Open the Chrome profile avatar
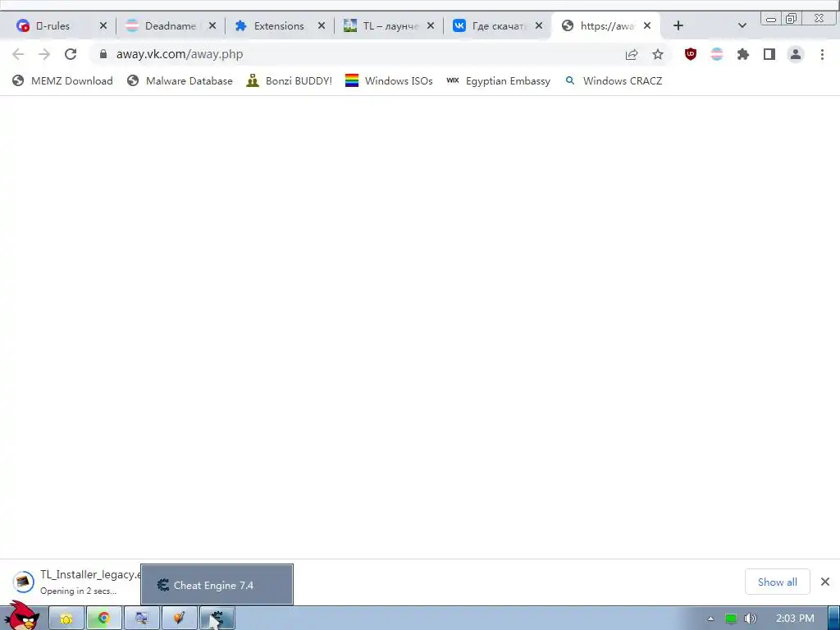 pyautogui.click(x=796, y=54)
